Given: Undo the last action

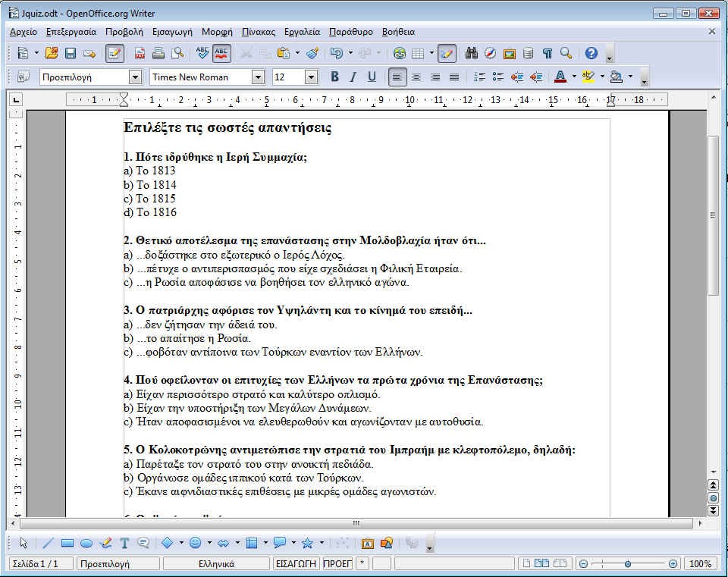Looking at the screenshot, I should [337, 53].
